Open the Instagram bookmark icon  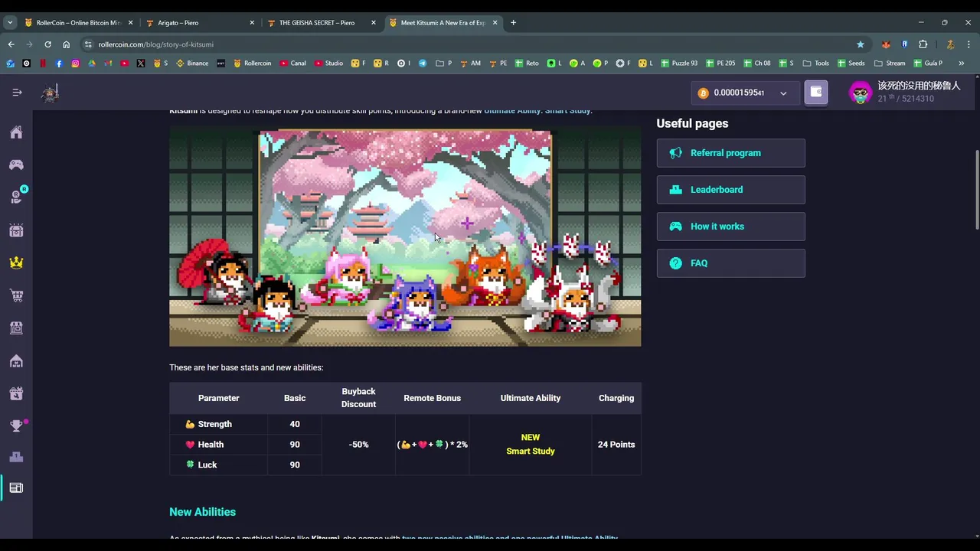[x=75, y=64]
